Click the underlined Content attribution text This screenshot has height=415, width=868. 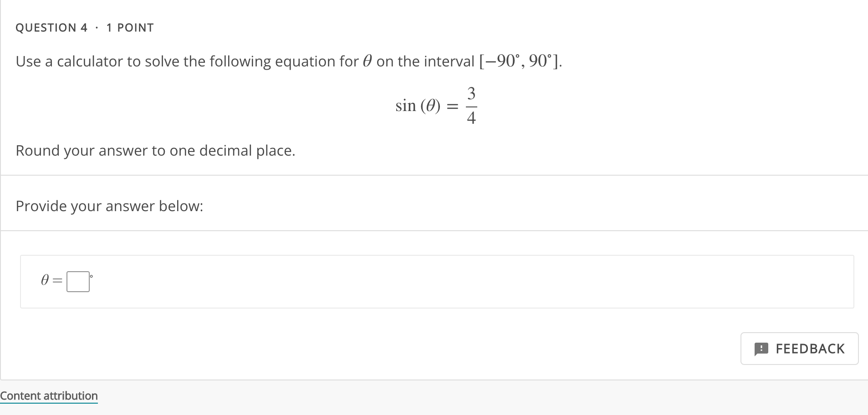coord(49,395)
